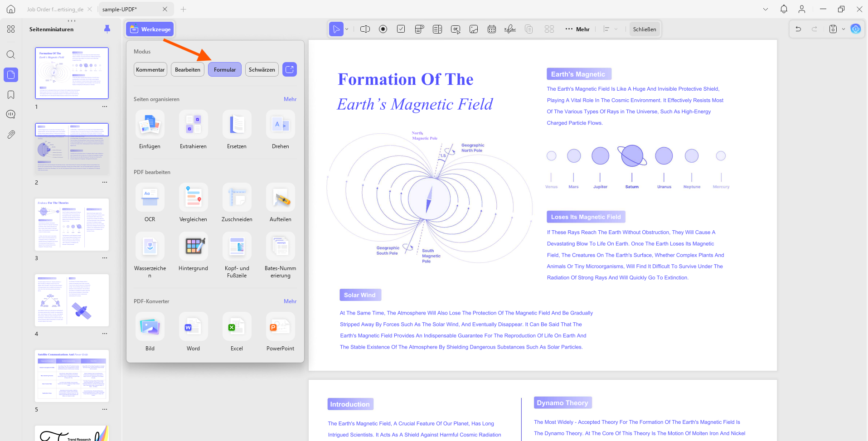Open Mehr link for PDF-Konverter
Image resolution: width=868 pixels, height=441 pixels.
290,301
